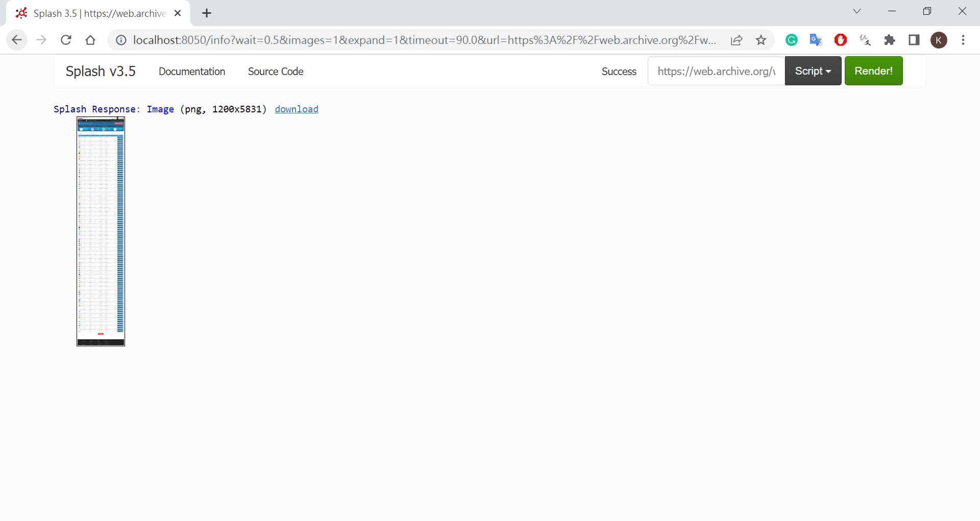This screenshot has width=980, height=521.
Task: Click the Splash URL input field
Action: point(716,71)
